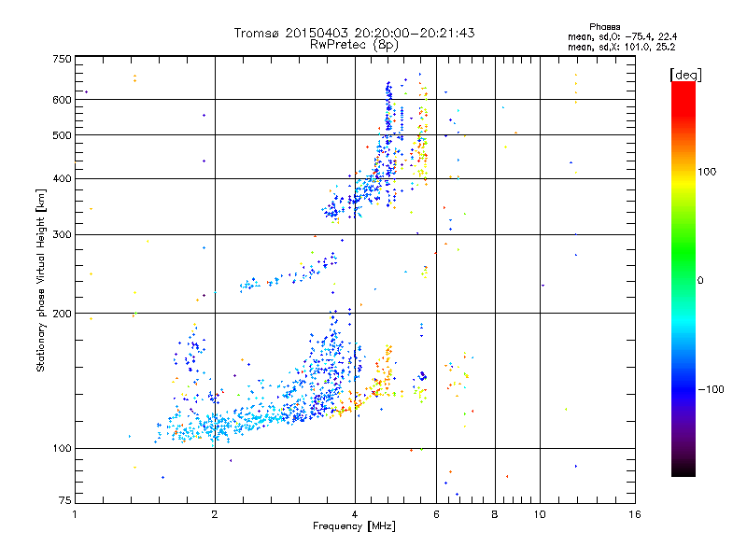Click the y-axis tick label '200'
747x560 pixels.
[x=62, y=314]
